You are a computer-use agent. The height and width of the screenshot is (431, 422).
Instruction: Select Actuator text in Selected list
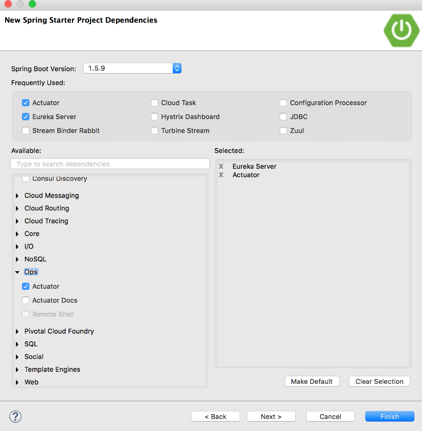click(x=246, y=175)
